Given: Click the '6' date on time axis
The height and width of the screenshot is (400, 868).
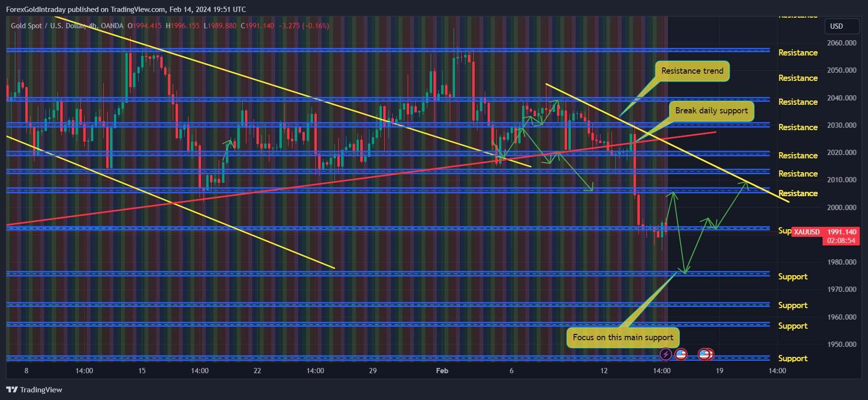Looking at the screenshot, I should click(512, 371).
